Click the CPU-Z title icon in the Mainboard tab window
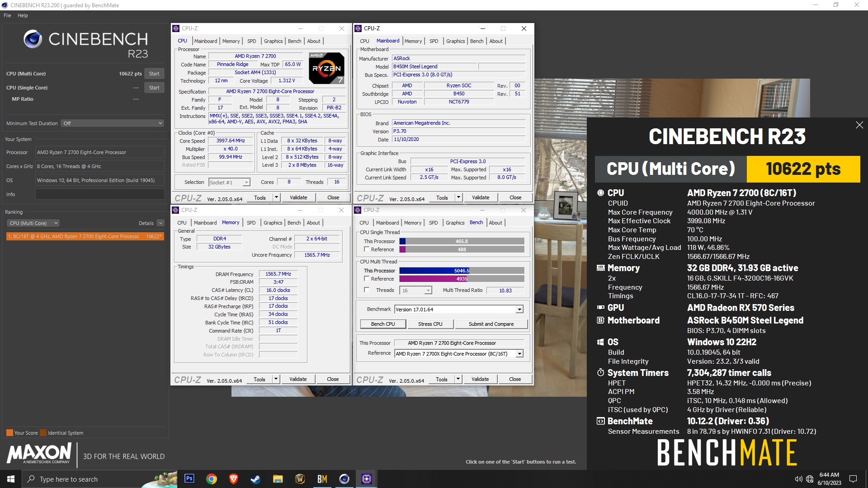The image size is (868, 488). click(358, 28)
